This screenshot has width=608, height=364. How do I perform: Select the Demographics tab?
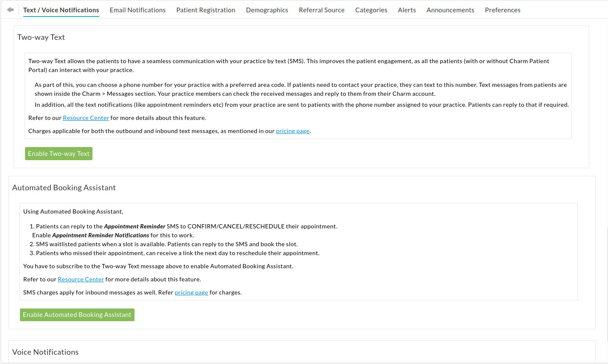point(267,10)
